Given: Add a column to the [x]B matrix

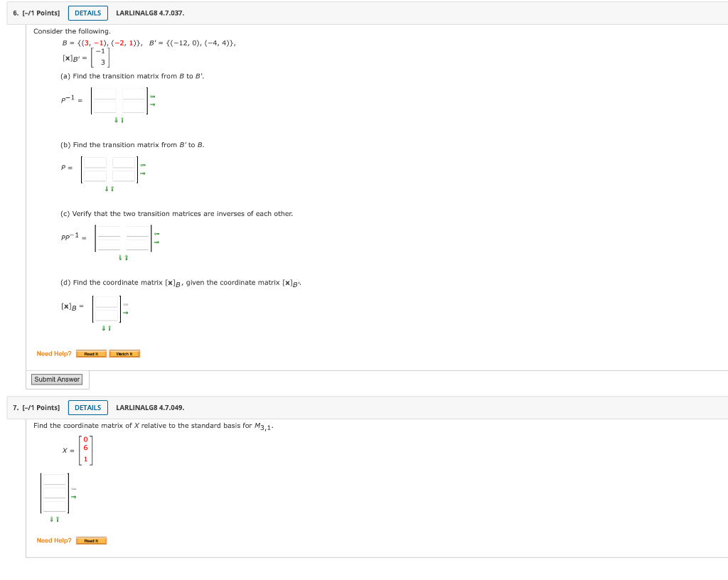Looking at the screenshot, I should pos(125,313).
